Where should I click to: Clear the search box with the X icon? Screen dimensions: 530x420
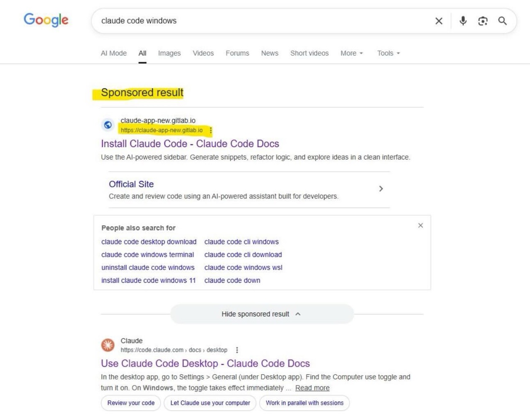coord(439,21)
